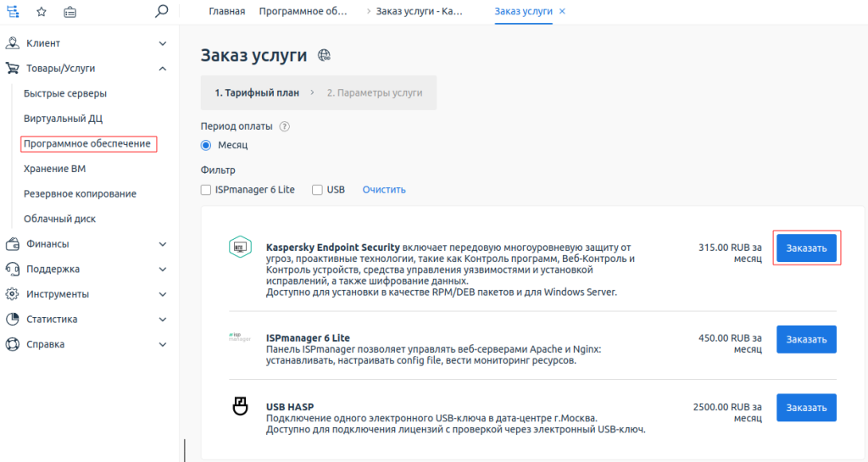Close the Заказ услуги tab
The image size is (868, 462).
pyautogui.click(x=563, y=11)
